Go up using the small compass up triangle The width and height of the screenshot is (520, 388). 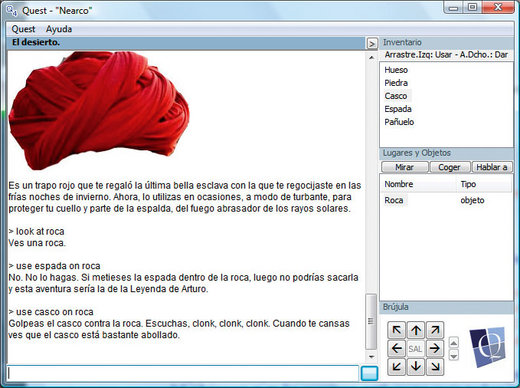454,343
